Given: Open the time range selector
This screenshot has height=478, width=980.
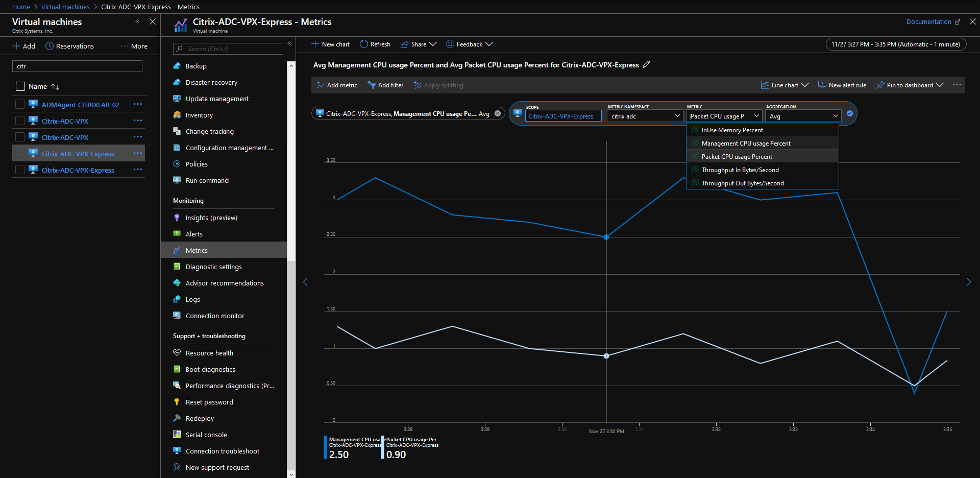Looking at the screenshot, I should pos(896,44).
